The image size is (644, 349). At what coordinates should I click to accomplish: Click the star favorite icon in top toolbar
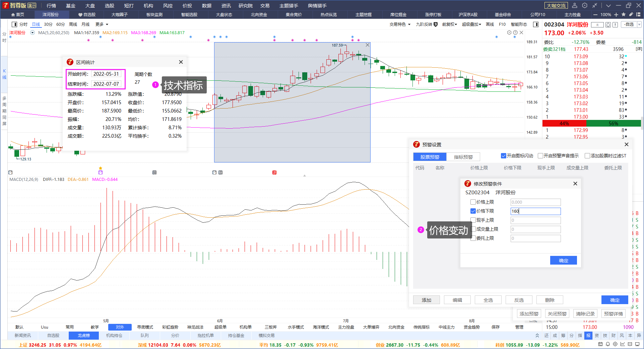point(624,14)
